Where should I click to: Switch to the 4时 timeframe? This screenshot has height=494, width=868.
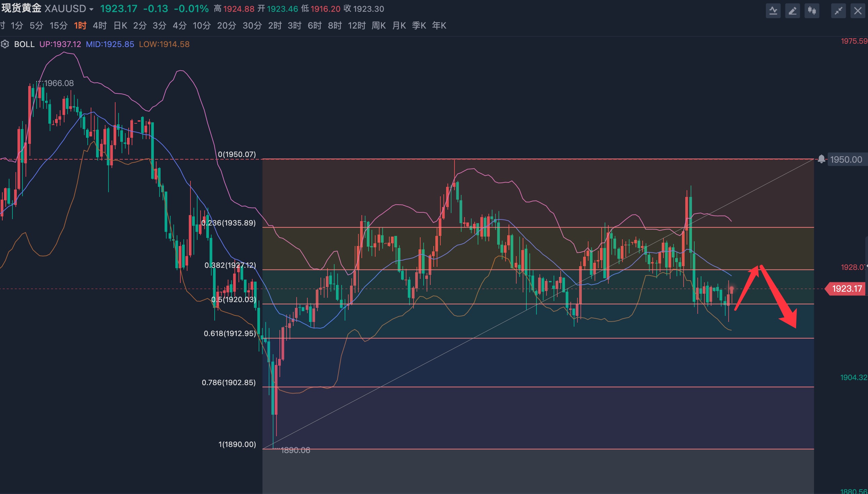pyautogui.click(x=100, y=26)
